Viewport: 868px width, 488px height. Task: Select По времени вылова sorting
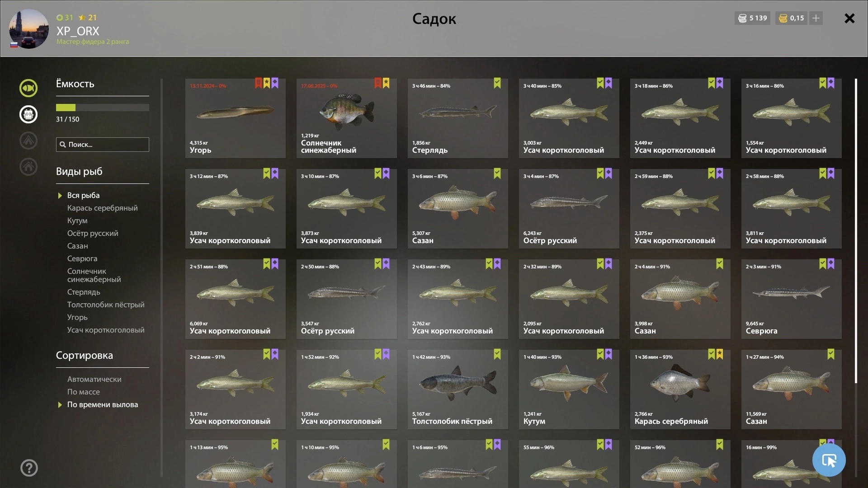[x=103, y=405]
